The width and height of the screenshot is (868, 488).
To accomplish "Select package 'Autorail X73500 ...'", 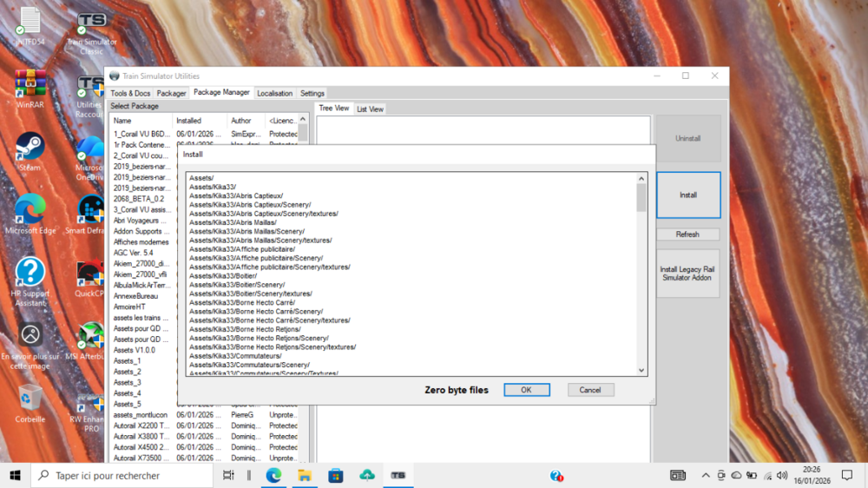I will click(141, 458).
